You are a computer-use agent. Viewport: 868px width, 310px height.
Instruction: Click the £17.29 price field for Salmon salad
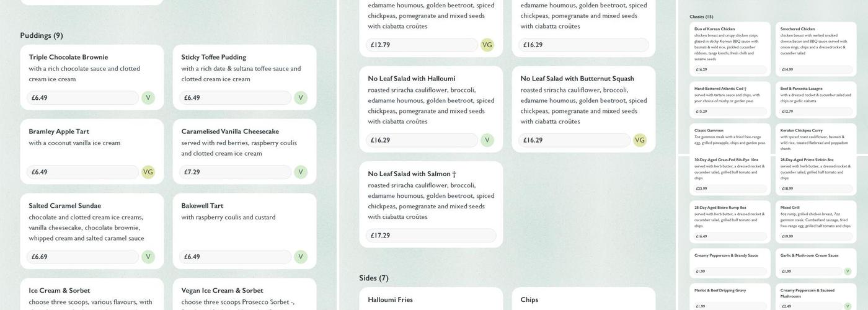click(431, 236)
